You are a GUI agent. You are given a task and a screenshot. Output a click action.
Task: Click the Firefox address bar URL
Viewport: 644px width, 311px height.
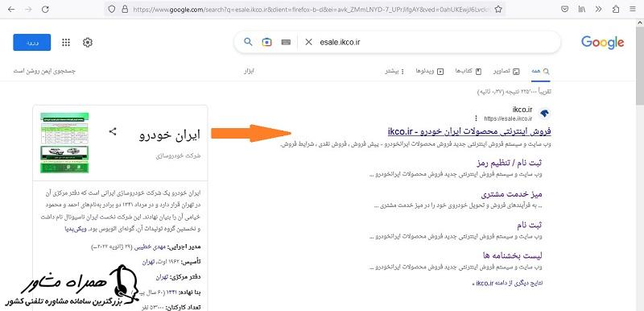click(x=311, y=9)
